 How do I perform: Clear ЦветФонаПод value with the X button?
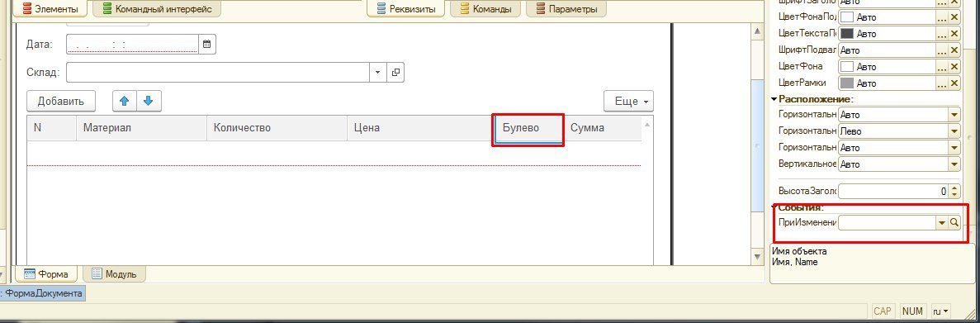tap(954, 17)
